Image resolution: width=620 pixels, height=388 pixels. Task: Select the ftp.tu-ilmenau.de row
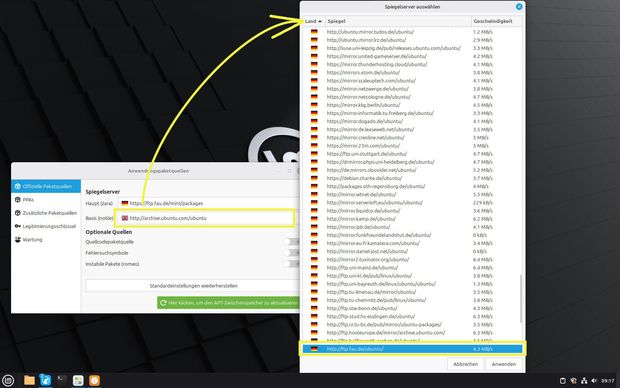(x=412, y=292)
